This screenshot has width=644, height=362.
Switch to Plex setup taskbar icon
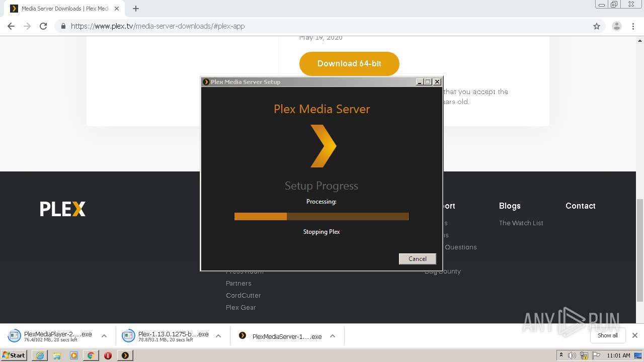click(x=125, y=355)
